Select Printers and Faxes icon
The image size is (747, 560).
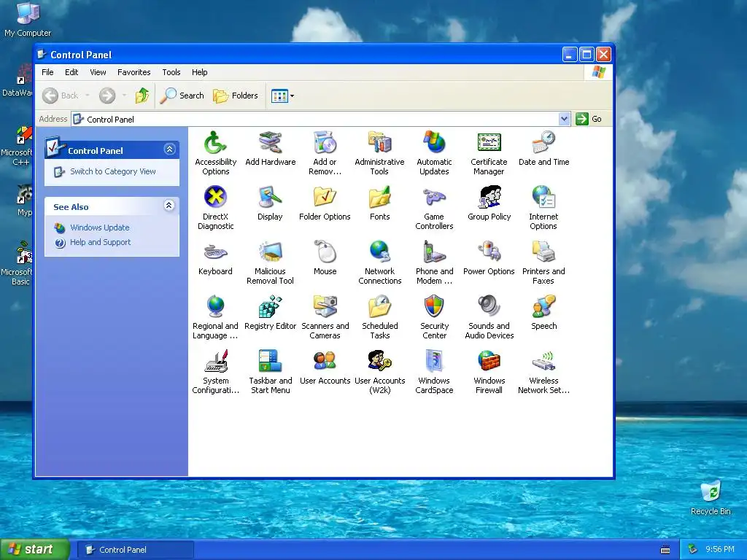click(543, 252)
